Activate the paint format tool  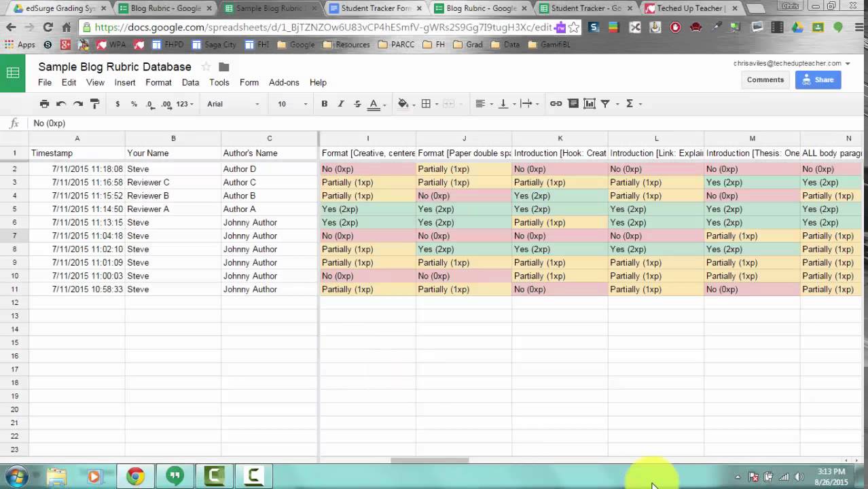(x=95, y=104)
